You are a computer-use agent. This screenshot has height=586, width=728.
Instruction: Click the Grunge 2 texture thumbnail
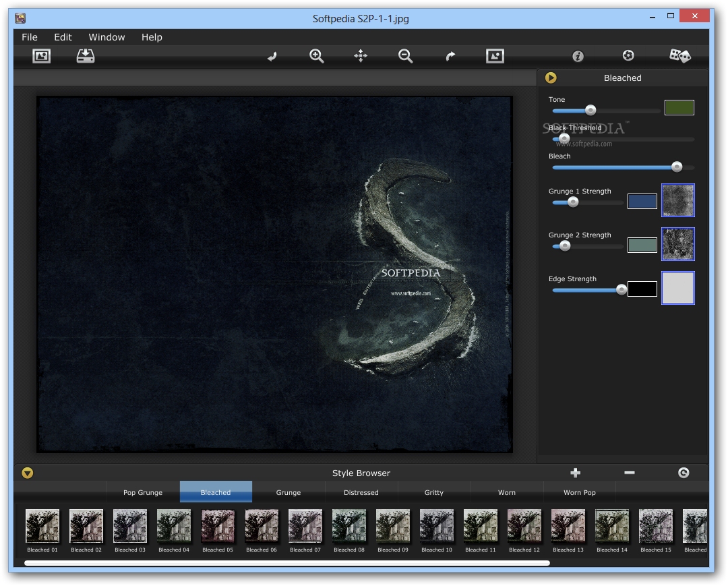pos(678,244)
